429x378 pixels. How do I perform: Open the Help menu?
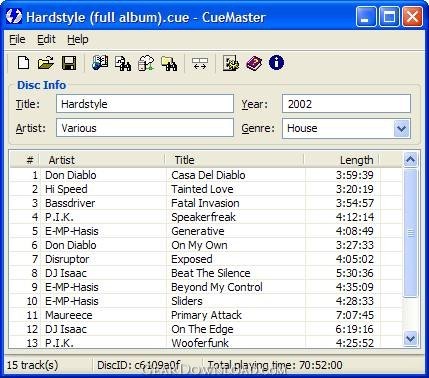(x=78, y=39)
